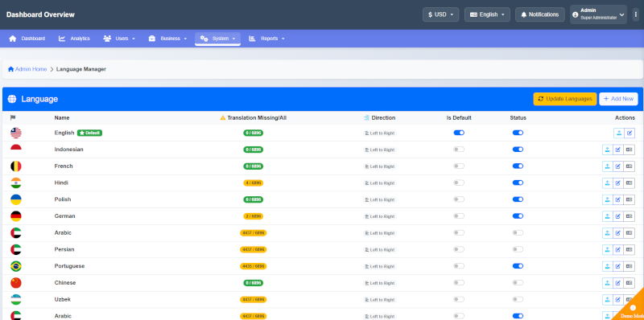Toggle Is Default switch for English
Image resolution: width=644 pixels, height=320 pixels.
[x=459, y=133]
